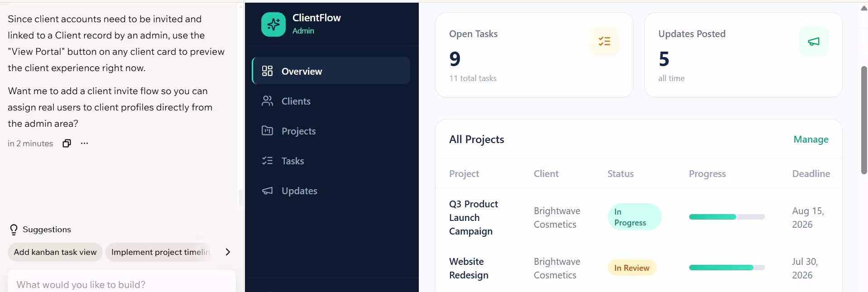Navigate to the Tasks page

point(331,161)
